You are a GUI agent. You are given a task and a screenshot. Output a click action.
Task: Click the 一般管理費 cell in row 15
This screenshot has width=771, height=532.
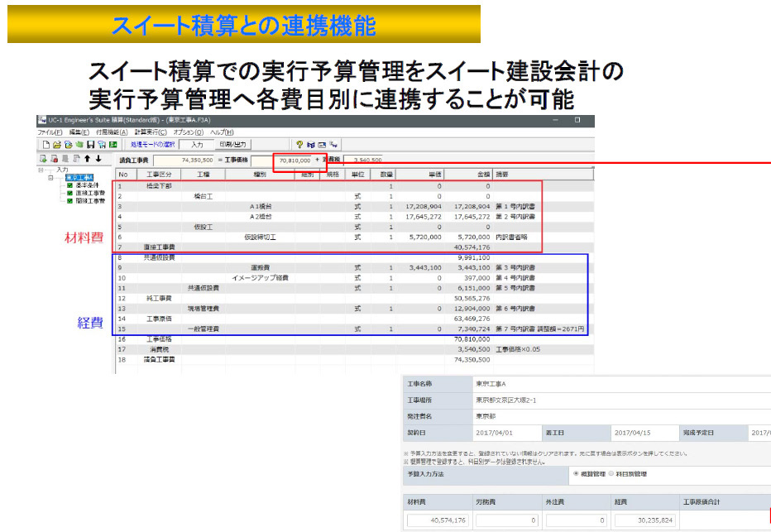pos(203,329)
